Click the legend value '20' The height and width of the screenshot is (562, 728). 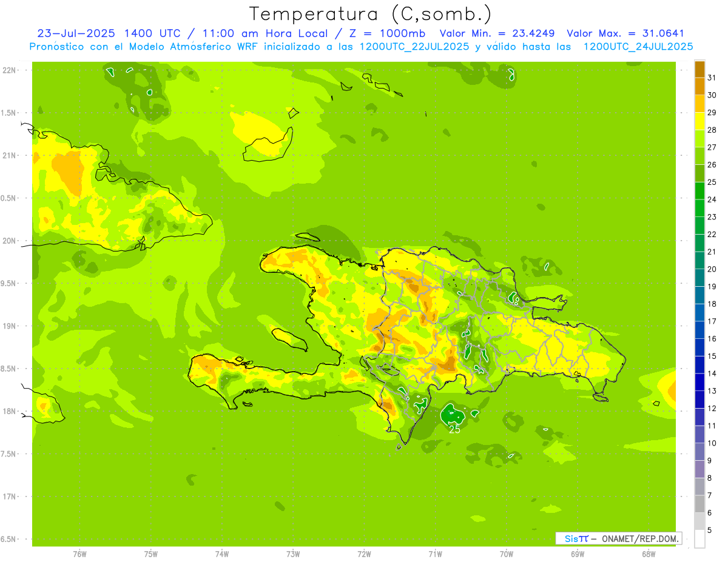[x=712, y=269]
